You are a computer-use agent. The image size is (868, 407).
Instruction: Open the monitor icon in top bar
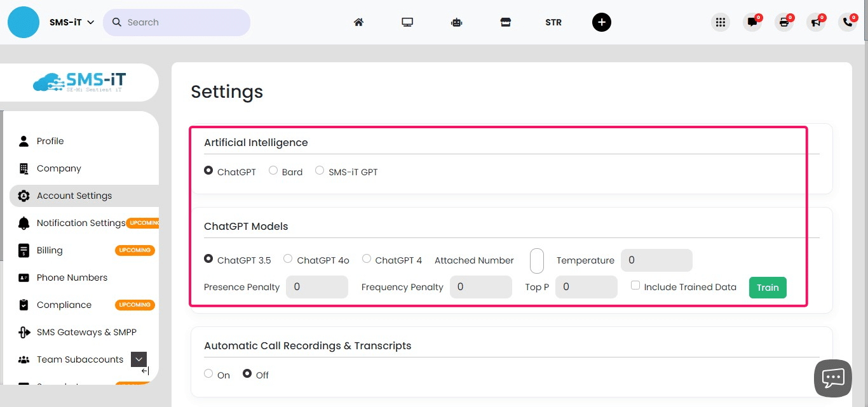407,22
